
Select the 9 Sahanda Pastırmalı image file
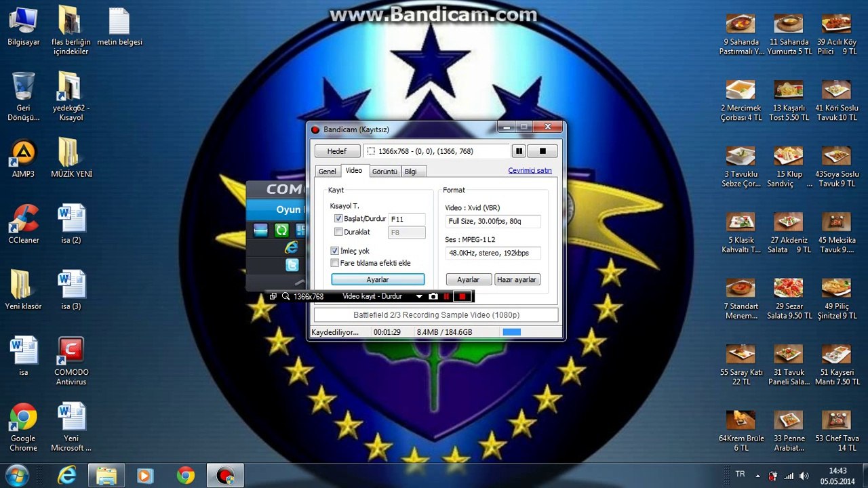click(x=741, y=35)
